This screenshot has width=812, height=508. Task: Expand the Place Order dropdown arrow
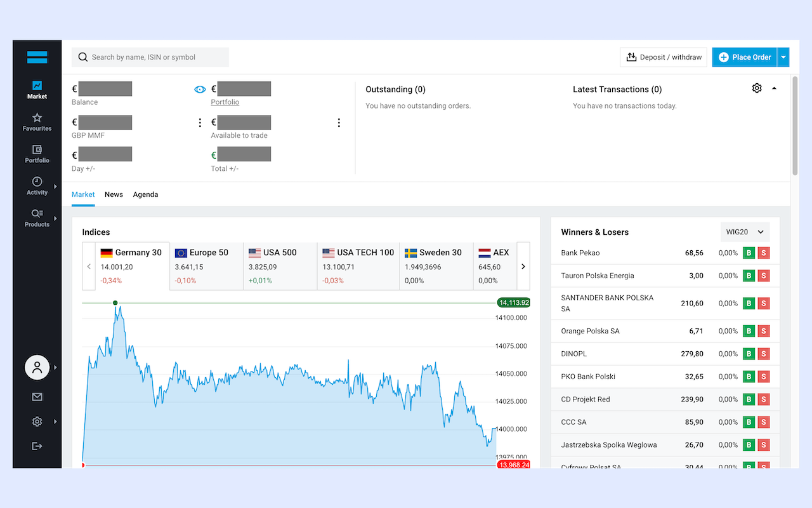tap(783, 57)
